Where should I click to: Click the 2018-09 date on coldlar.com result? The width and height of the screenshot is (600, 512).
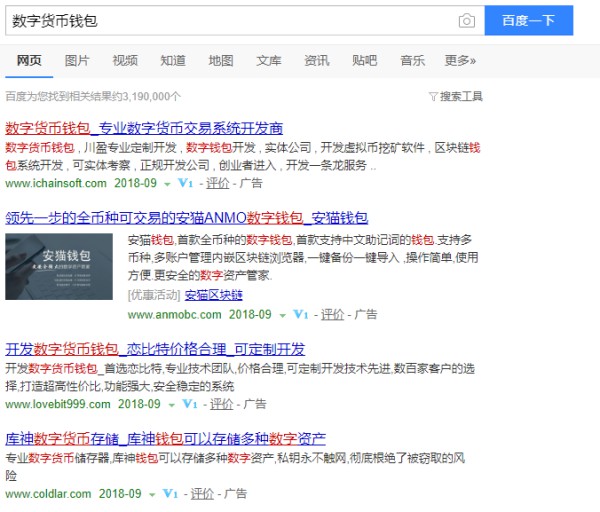120,494
